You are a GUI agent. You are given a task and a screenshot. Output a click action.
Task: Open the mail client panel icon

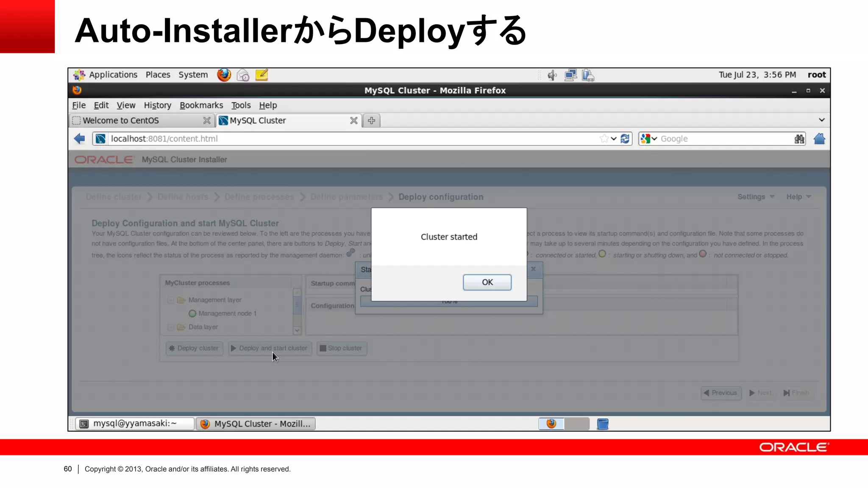[x=243, y=75]
